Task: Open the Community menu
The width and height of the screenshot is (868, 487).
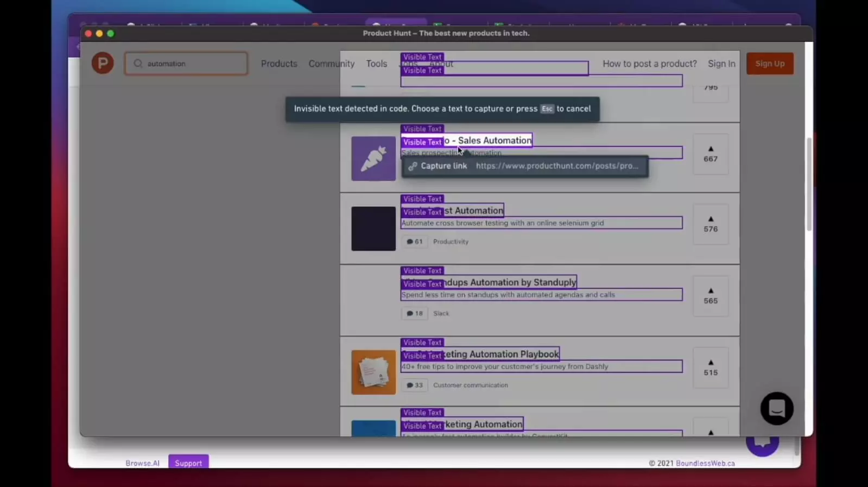Action: [332, 64]
